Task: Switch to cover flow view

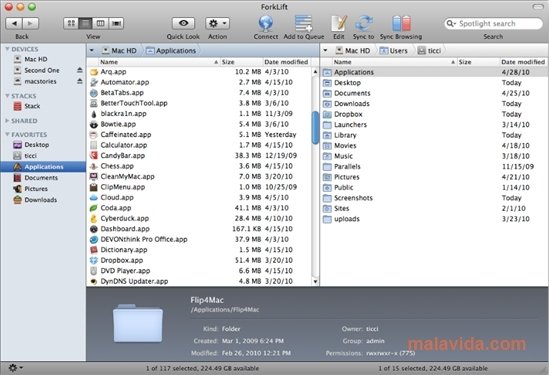Action: click(x=116, y=23)
